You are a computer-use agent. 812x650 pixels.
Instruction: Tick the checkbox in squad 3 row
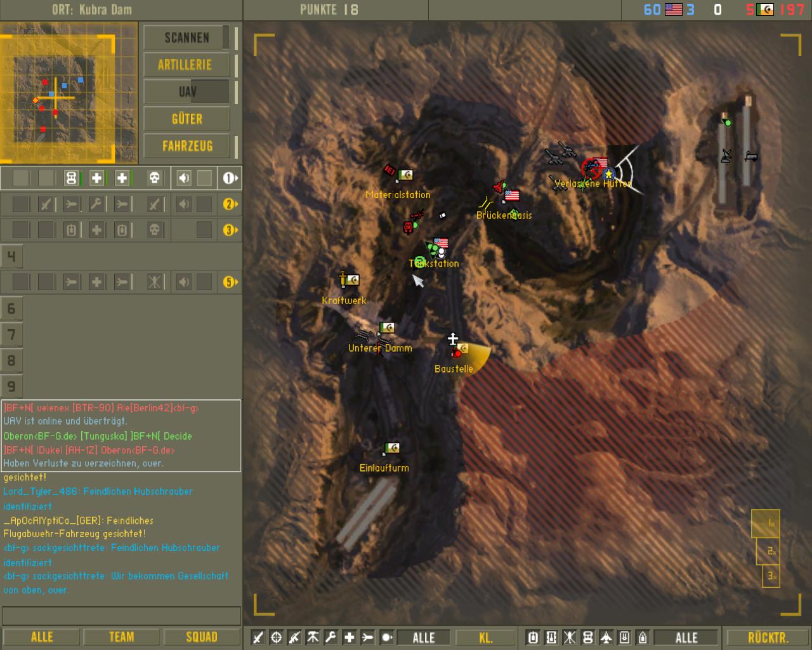point(204,230)
